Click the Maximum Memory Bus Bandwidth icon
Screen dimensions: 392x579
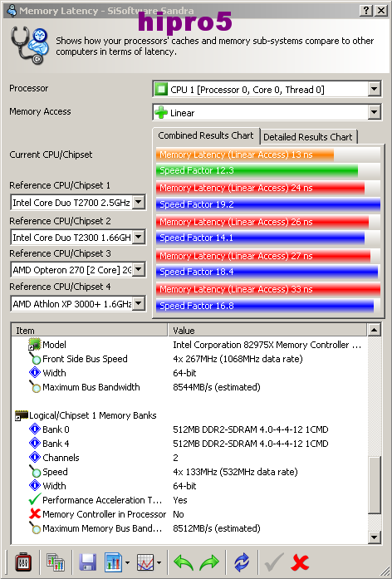point(35,528)
